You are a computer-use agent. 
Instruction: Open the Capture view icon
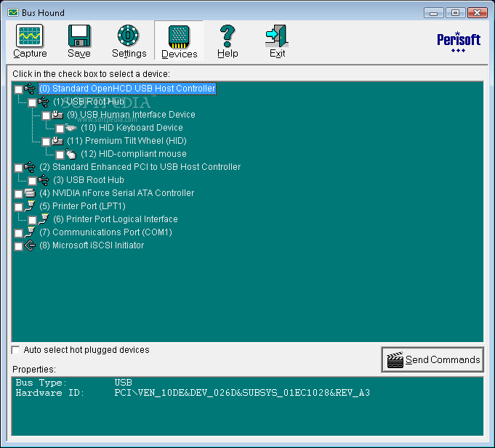click(x=30, y=36)
